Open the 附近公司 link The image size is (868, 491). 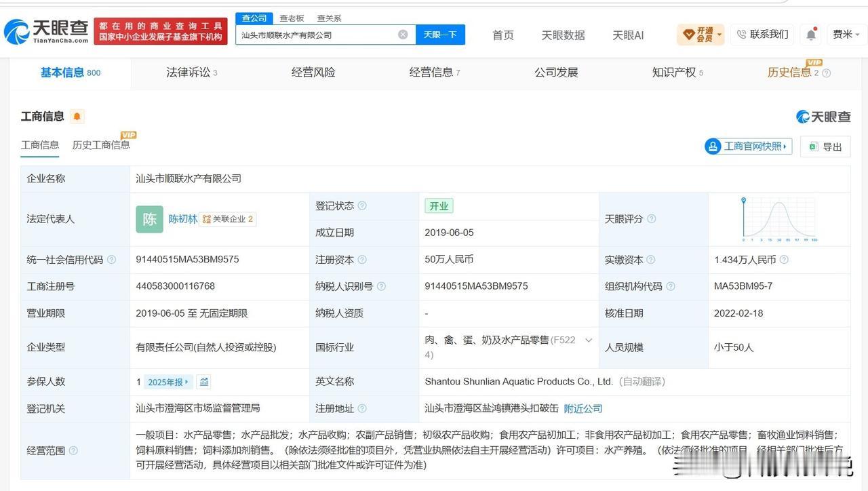tap(583, 409)
